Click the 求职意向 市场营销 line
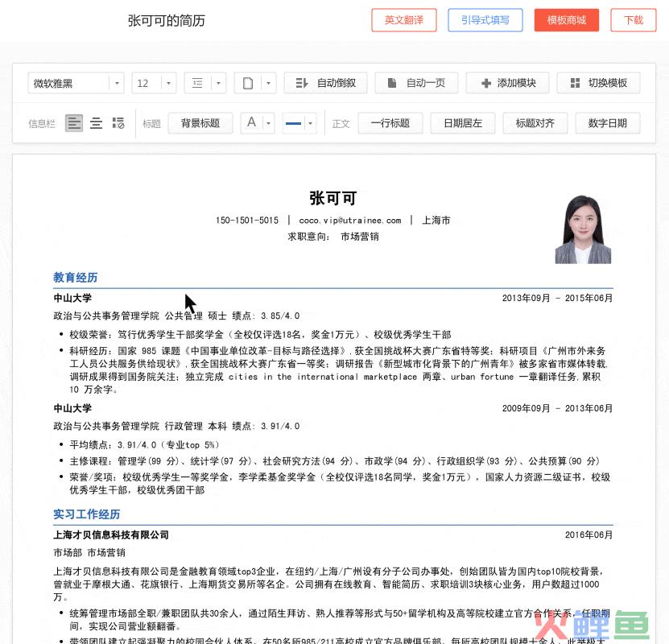 point(333,237)
